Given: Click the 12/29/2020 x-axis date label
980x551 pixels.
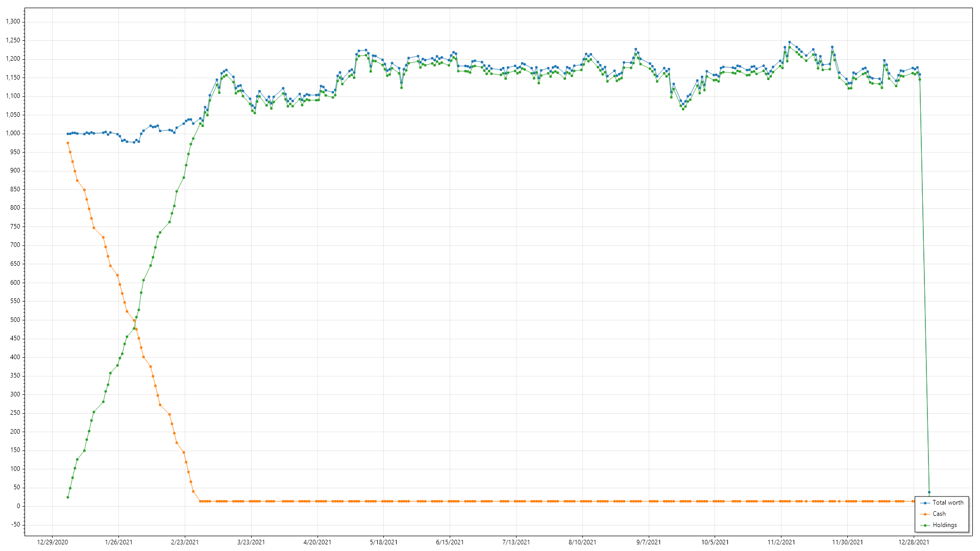Looking at the screenshot, I should pyautogui.click(x=52, y=542).
